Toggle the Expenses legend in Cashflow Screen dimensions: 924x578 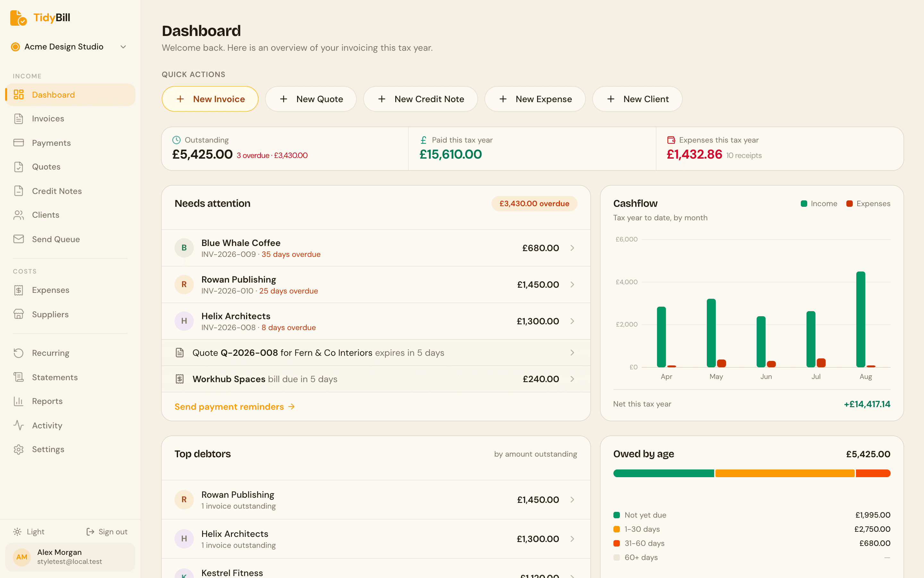coord(868,204)
